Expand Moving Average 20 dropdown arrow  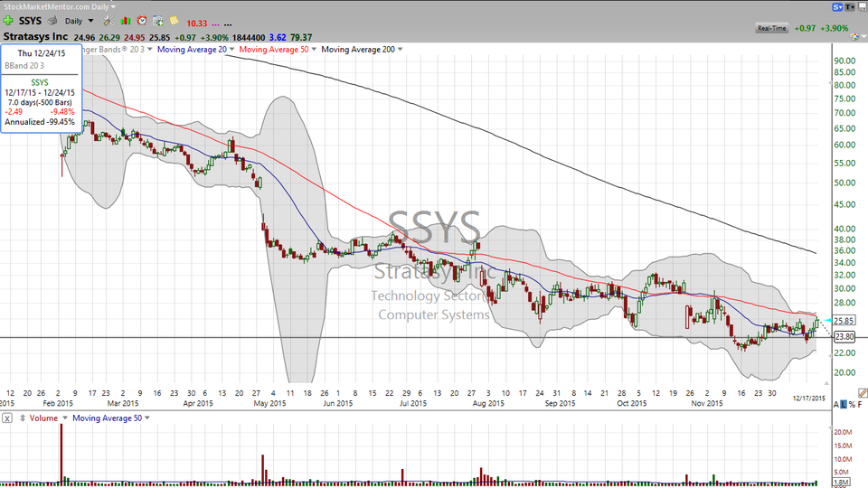pyautogui.click(x=232, y=49)
